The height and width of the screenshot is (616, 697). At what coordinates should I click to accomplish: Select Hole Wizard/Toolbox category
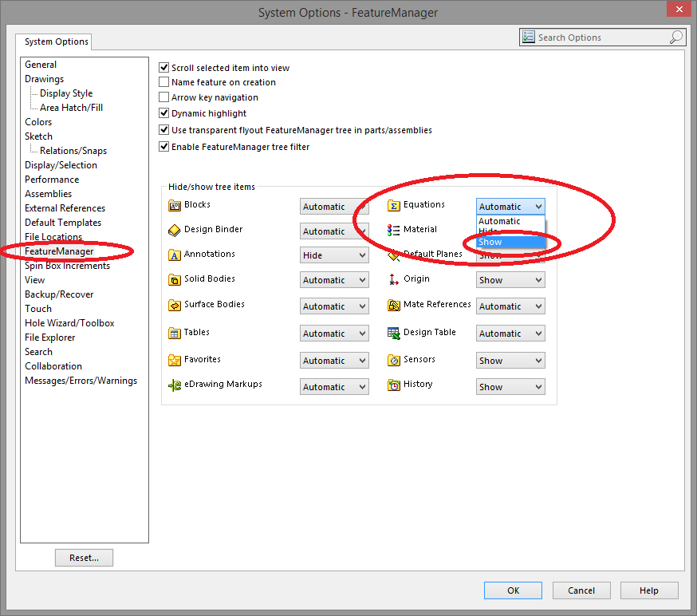(x=69, y=323)
